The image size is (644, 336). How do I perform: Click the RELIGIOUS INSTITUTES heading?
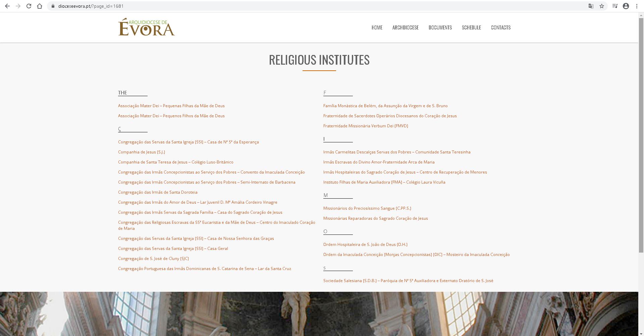click(319, 60)
